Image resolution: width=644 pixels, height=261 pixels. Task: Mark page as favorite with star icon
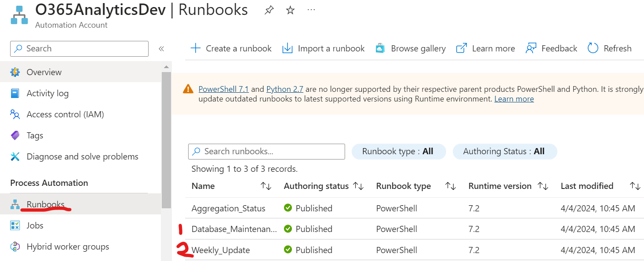click(x=290, y=11)
